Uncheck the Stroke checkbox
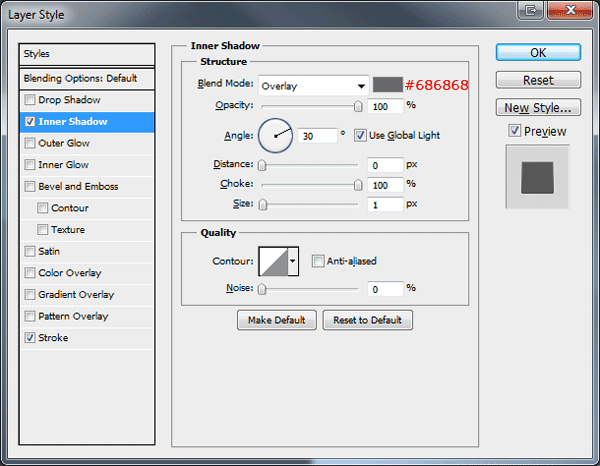 tap(30, 338)
